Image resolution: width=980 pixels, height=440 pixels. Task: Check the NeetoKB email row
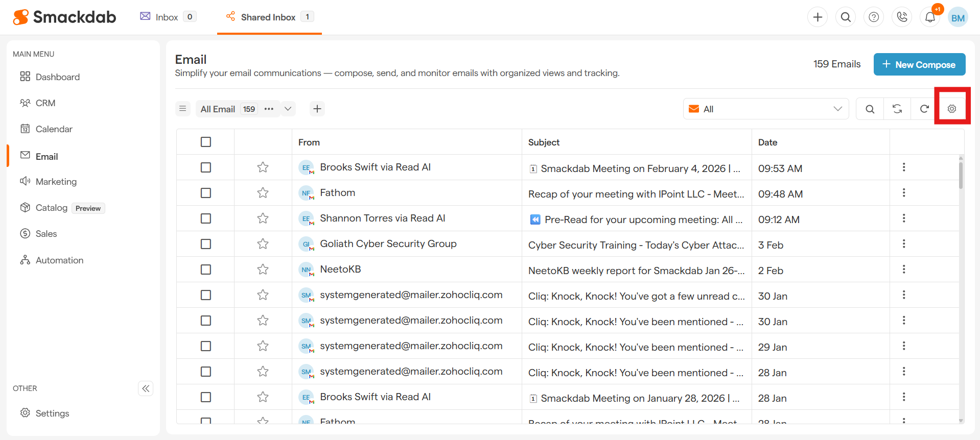[x=206, y=270]
